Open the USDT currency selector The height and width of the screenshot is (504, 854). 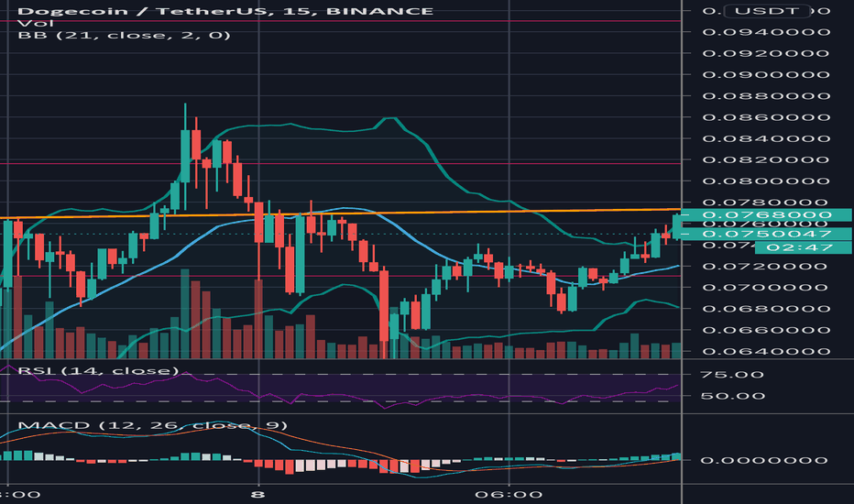(766, 11)
